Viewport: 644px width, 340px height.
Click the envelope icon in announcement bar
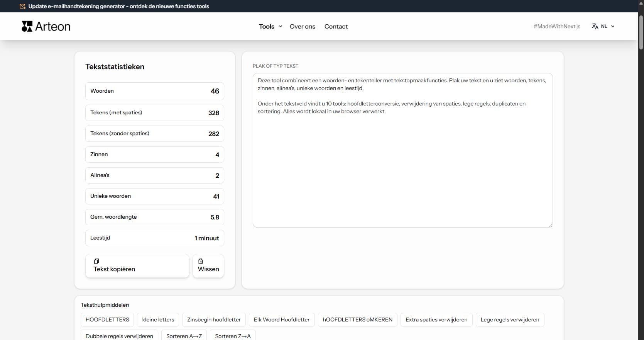(23, 6)
